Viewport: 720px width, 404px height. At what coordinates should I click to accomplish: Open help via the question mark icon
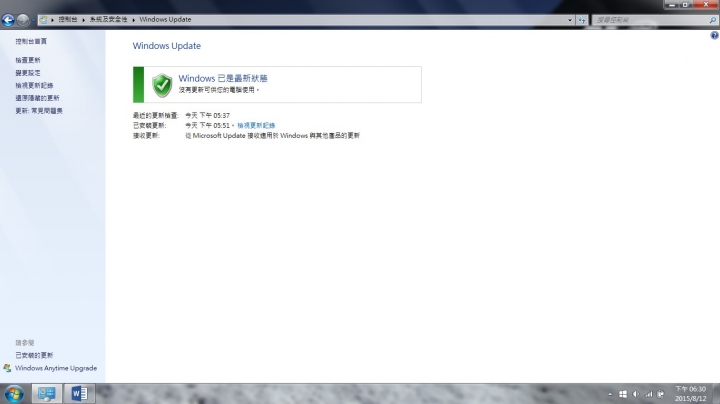714,35
